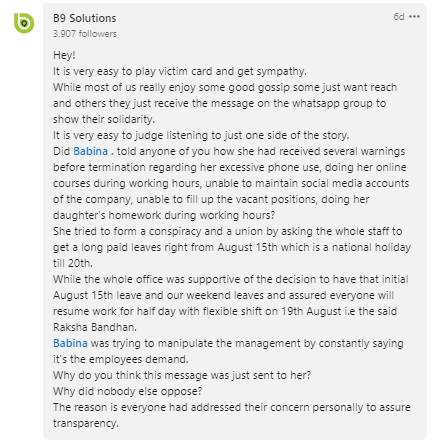Click the 'one side of the story' sentence
Screen dimensions: 438x441
201,135
